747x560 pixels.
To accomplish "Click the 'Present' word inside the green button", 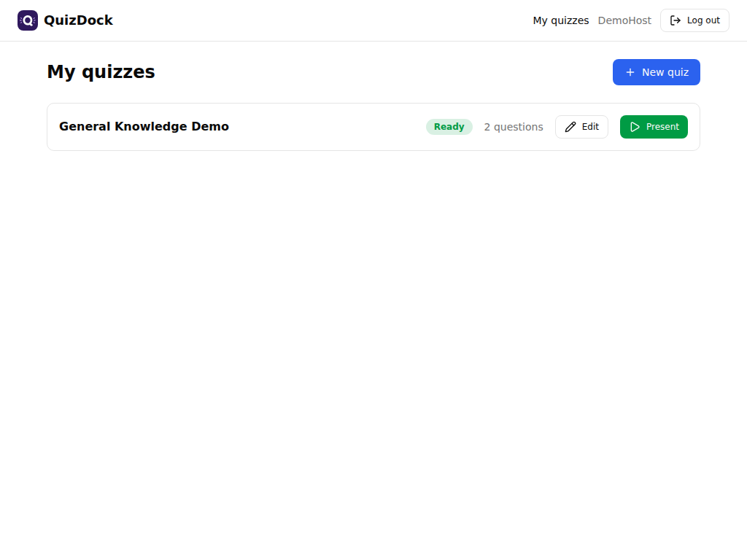I will click(662, 127).
